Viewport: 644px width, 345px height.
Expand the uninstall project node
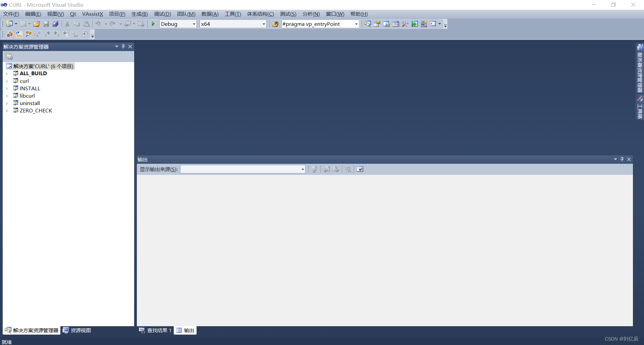coord(7,103)
